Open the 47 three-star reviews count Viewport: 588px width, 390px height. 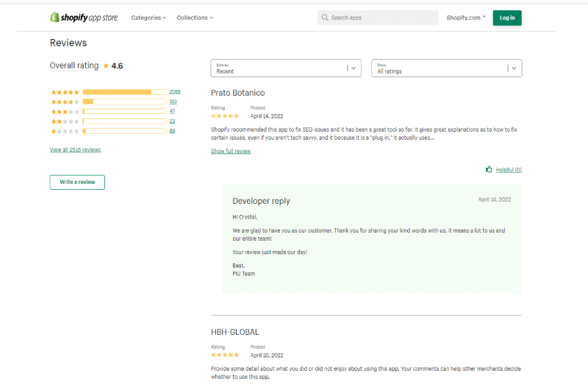172,111
